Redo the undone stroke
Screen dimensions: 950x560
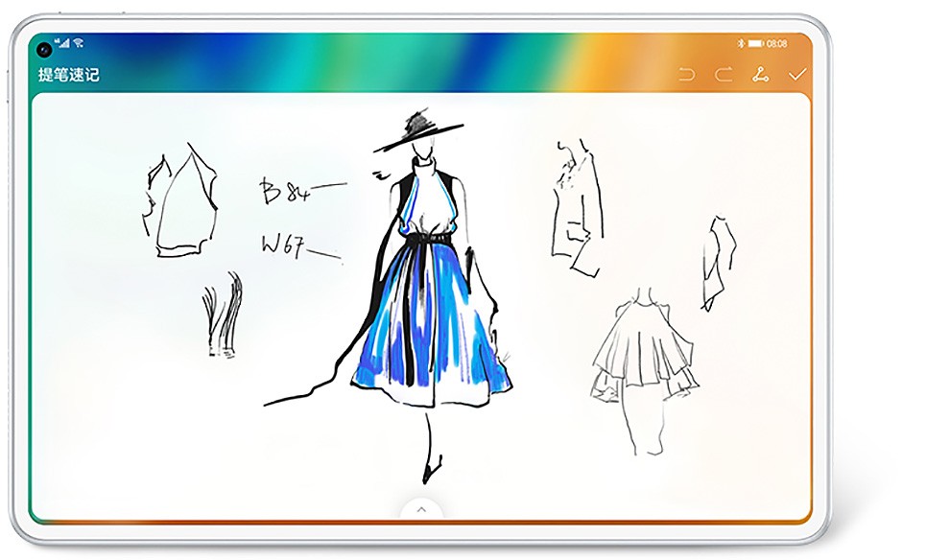(x=724, y=75)
